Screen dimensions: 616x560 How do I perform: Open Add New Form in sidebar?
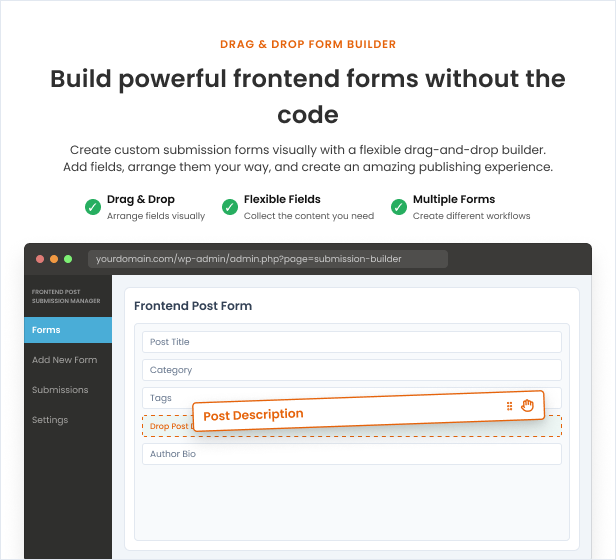pos(64,360)
